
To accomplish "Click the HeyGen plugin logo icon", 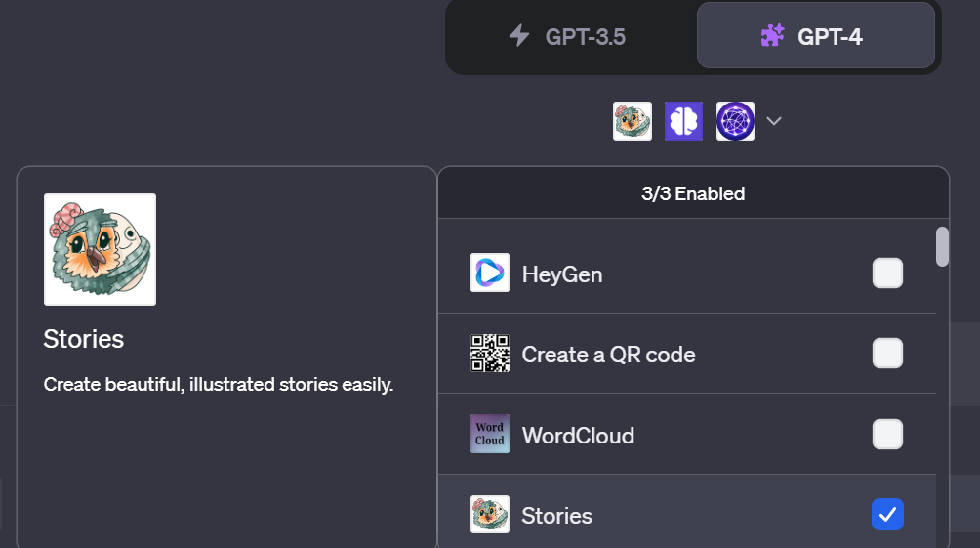I will (490, 273).
